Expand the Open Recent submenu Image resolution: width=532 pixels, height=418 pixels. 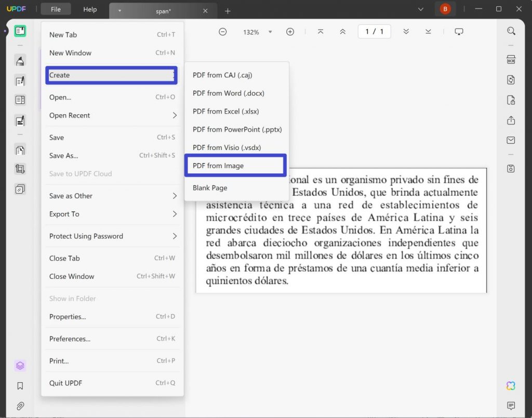(x=112, y=115)
